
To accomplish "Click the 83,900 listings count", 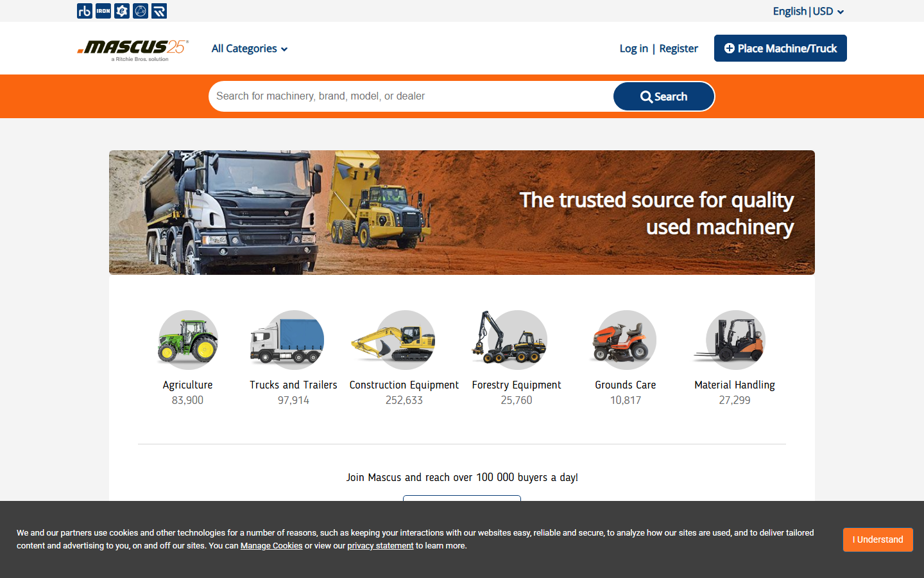I will pos(187,400).
